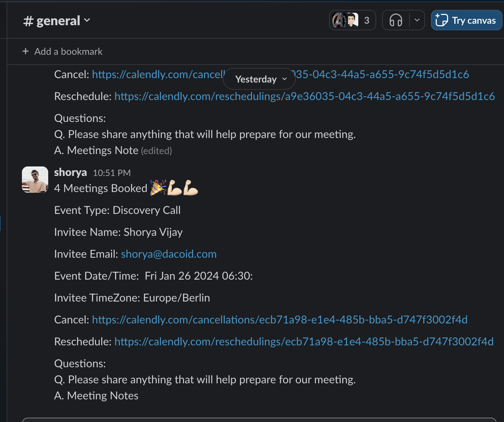The image size is (504, 422).
Task: Open the a9e36035 Calendly reschedulings link
Action: click(304, 96)
